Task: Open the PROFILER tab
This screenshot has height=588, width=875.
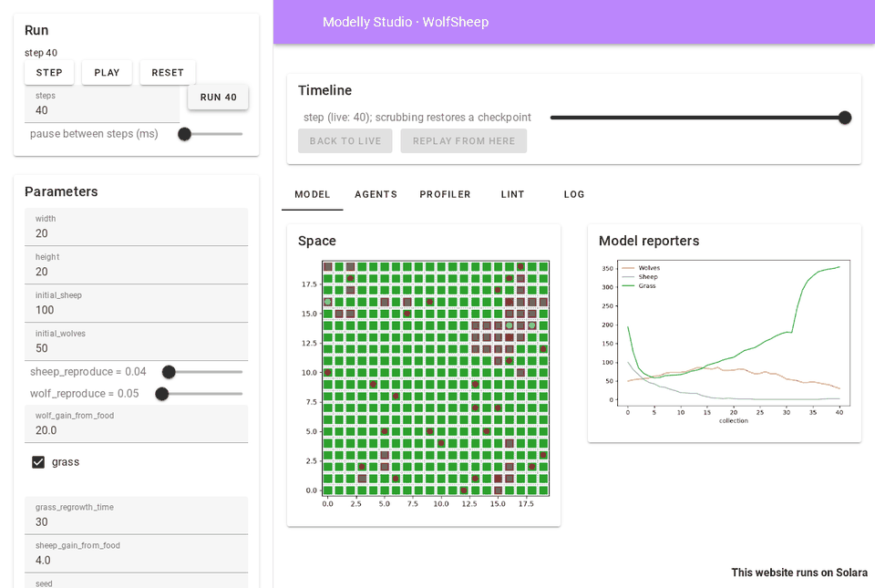Action: [x=446, y=194]
